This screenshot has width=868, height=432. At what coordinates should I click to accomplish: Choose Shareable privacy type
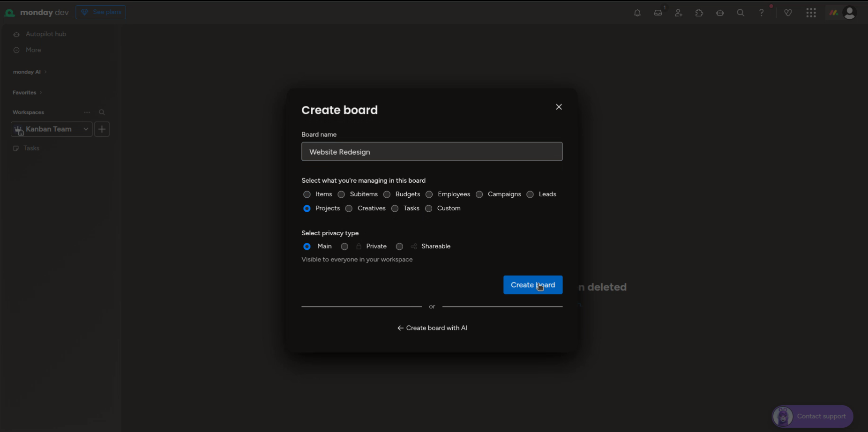coord(399,246)
